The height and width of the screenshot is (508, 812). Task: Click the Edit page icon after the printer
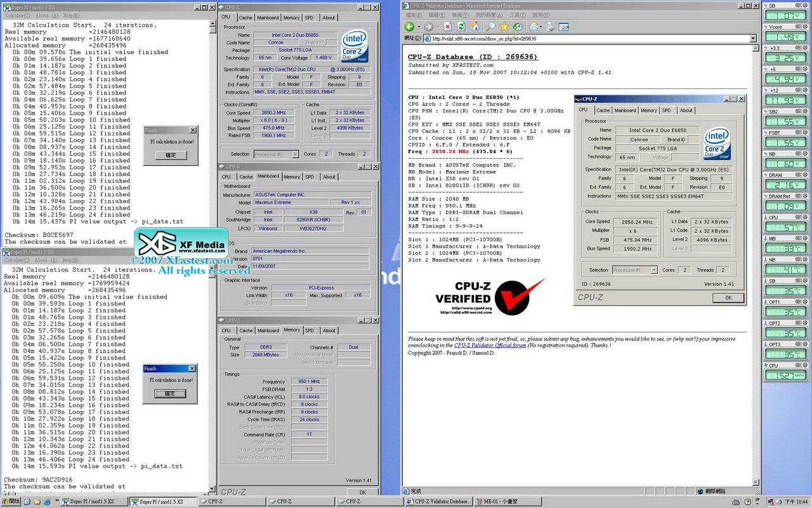coord(563,27)
